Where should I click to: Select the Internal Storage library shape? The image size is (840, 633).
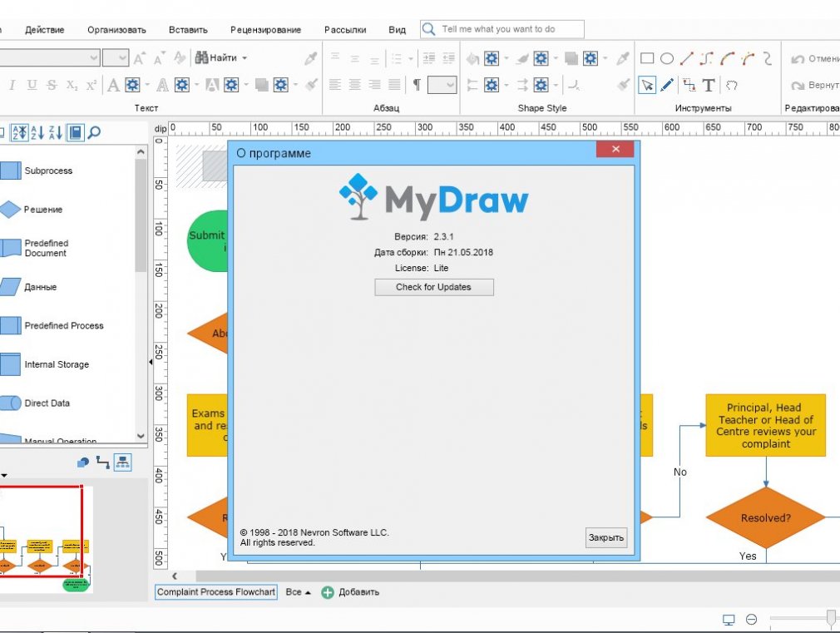44,364
